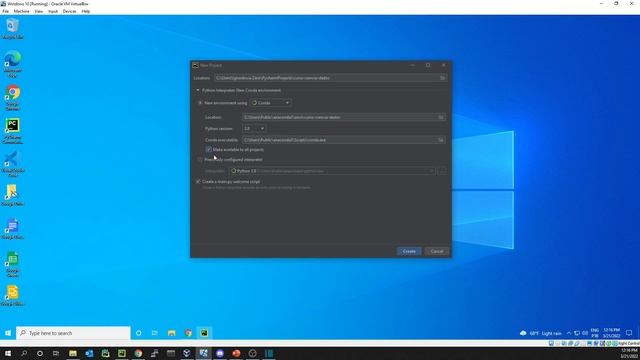
Task: Select the VirtualBox icon in host taskbar
Action: (187, 353)
